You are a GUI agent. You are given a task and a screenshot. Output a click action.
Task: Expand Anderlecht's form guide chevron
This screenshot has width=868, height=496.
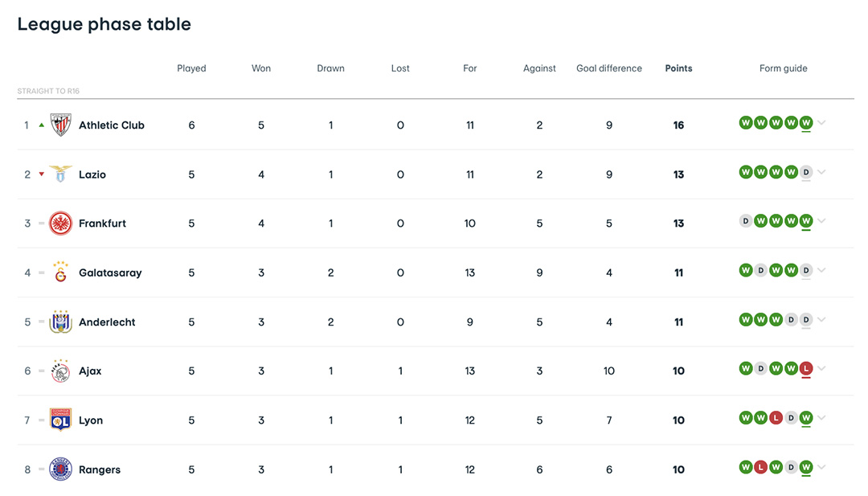click(x=821, y=319)
